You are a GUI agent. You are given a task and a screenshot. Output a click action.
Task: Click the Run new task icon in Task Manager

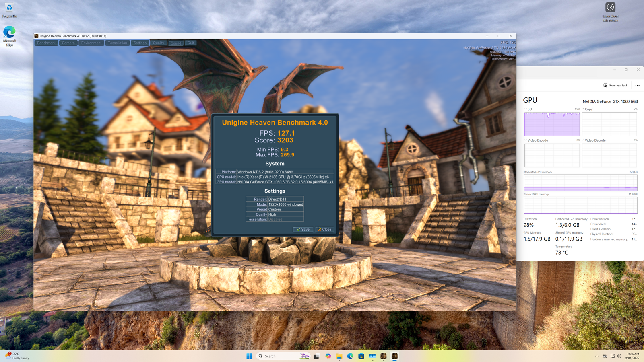[x=605, y=85]
